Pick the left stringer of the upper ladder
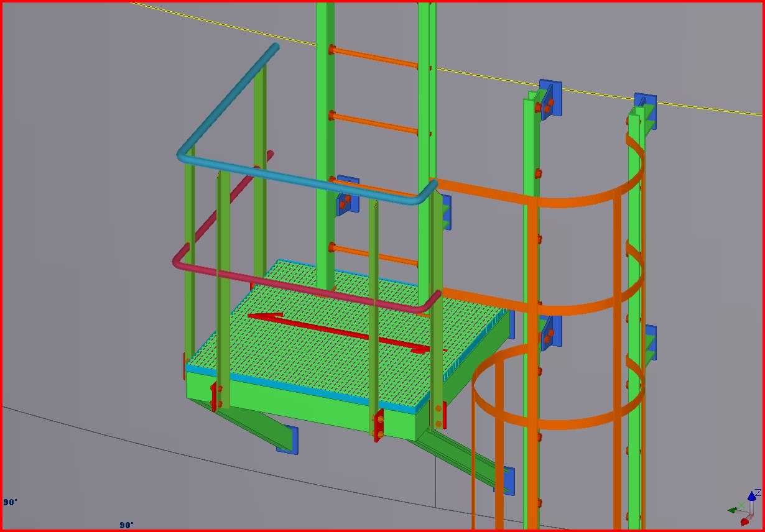This screenshot has height=532, width=765. pos(325,124)
